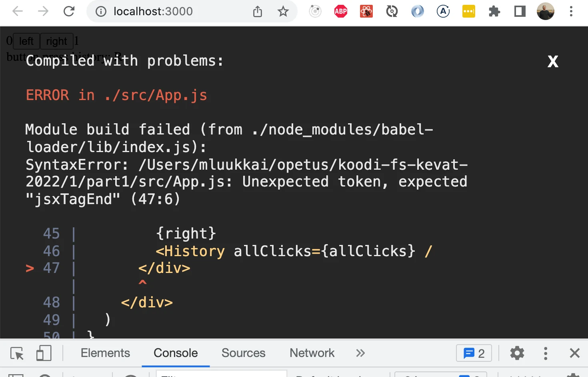View site information for localhost
The width and height of the screenshot is (588, 377).
[x=101, y=12]
